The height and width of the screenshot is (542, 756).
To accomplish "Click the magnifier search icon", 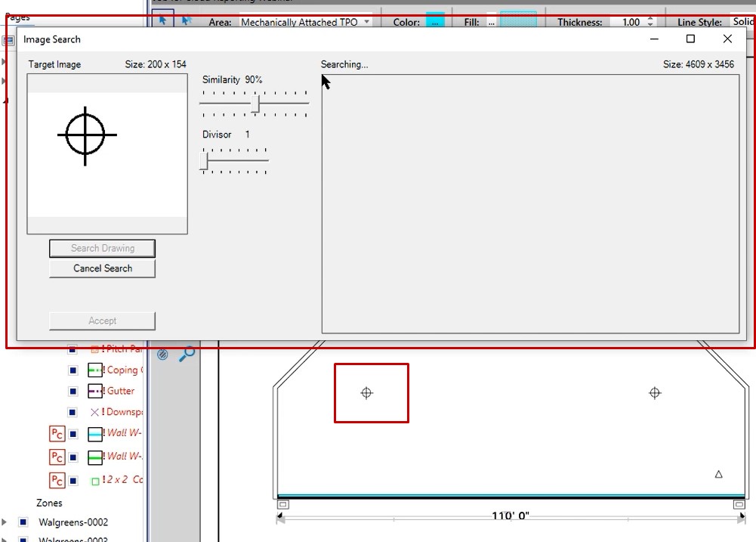I will [x=187, y=354].
